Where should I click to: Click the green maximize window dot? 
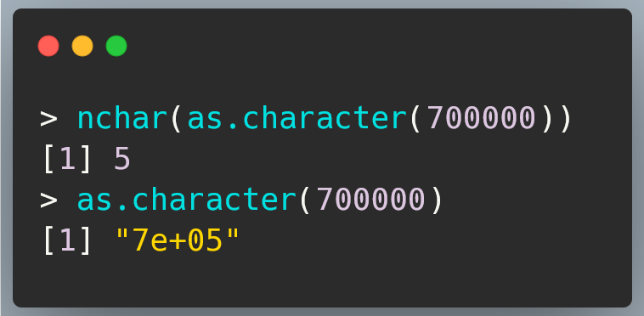click(116, 46)
